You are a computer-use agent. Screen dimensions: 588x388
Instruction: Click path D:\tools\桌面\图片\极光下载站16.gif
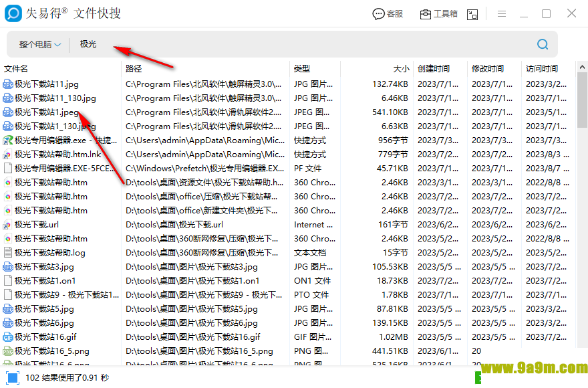click(x=192, y=337)
